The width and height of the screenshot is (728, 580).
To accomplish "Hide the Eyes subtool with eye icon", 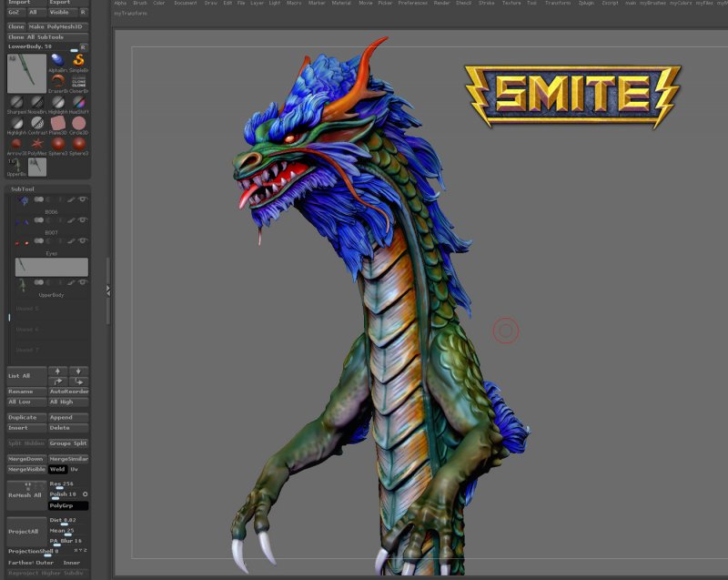I will point(83,240).
